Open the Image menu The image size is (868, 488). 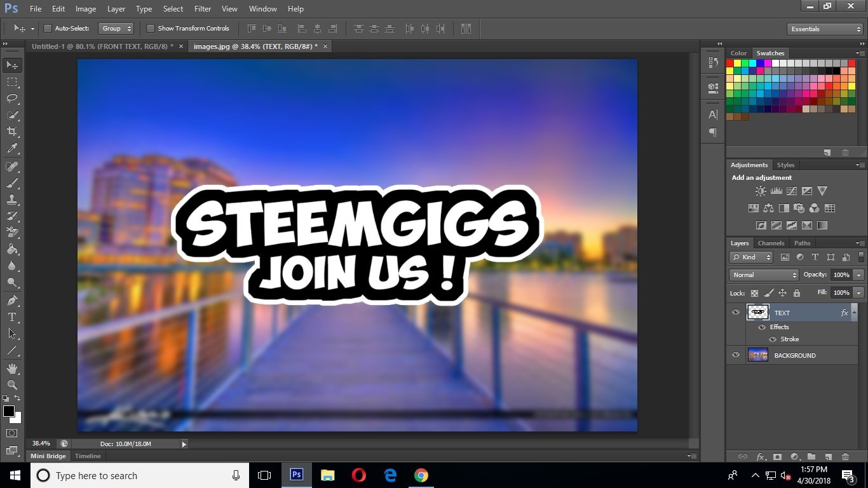(x=86, y=9)
